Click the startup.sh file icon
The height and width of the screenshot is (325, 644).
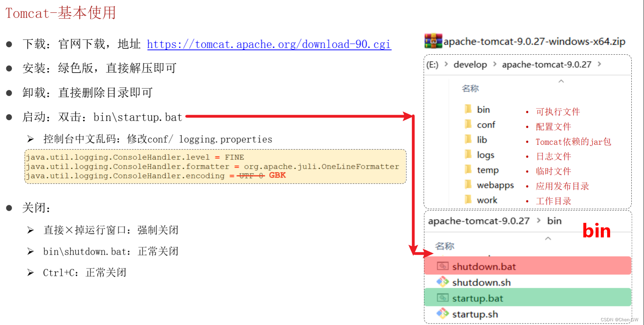click(x=442, y=313)
